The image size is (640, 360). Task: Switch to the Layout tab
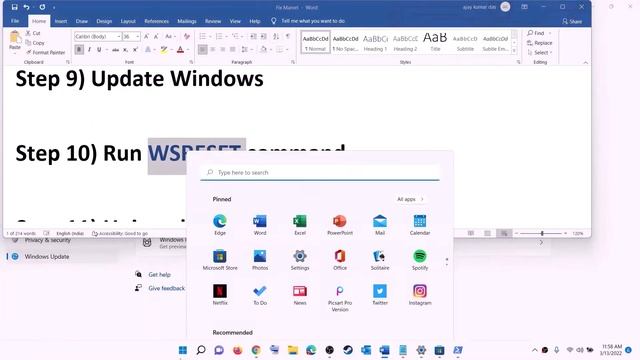pos(128,21)
